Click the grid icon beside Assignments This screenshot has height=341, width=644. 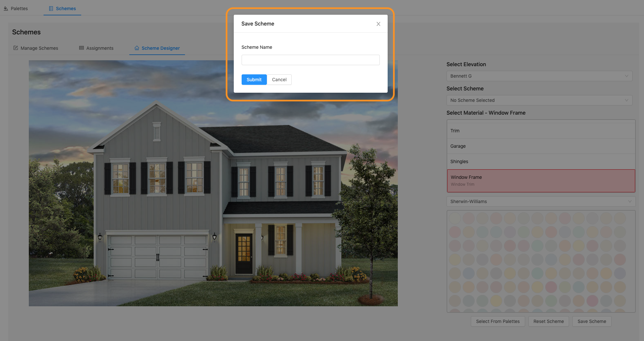[x=81, y=48]
